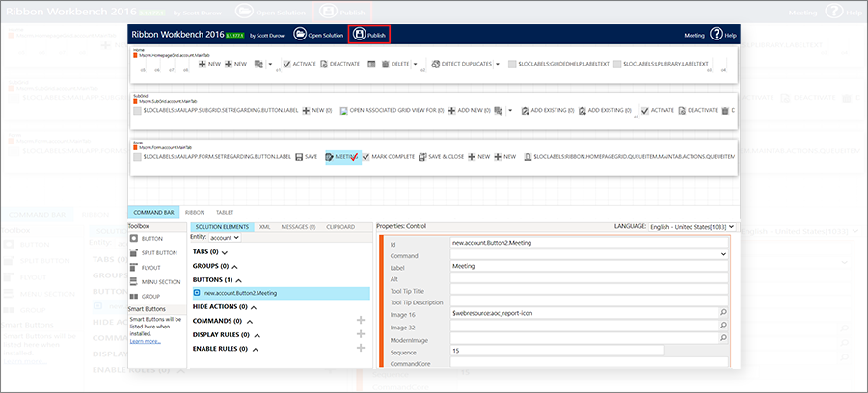
Task: Follow the Learn more link
Action: coord(145,341)
